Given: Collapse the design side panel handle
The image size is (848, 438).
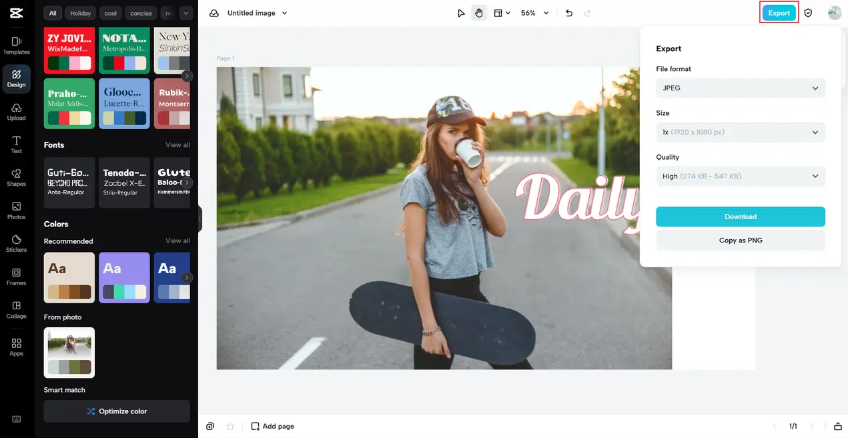Looking at the screenshot, I should pos(200,219).
